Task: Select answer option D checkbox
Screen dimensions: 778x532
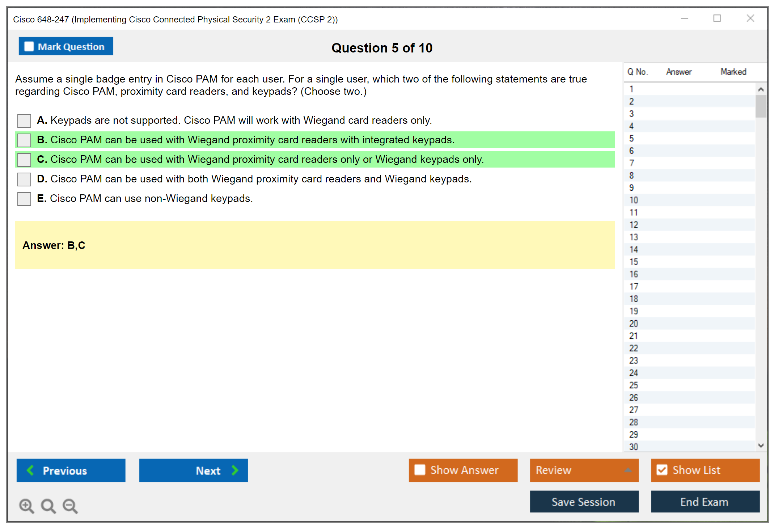Action: (x=24, y=179)
